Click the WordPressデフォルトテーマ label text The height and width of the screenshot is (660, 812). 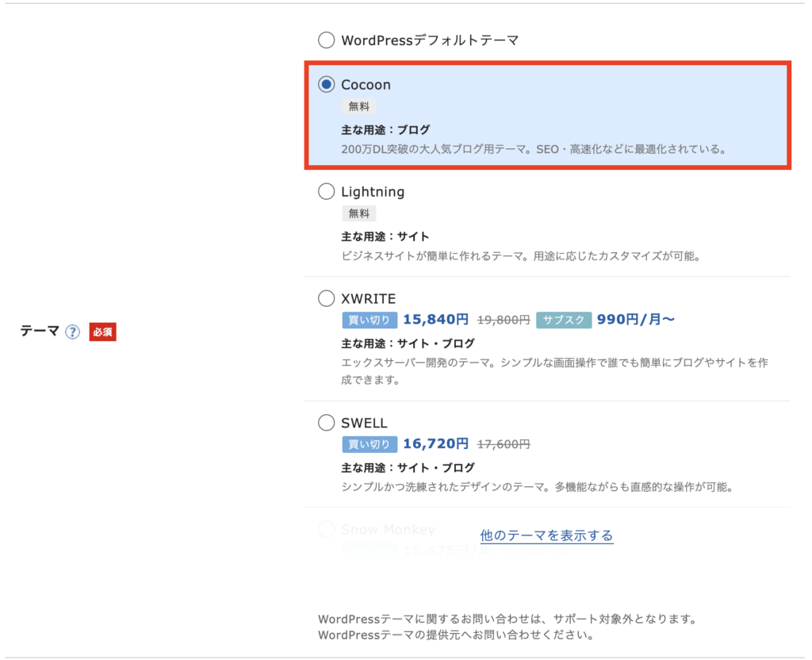pos(430,40)
